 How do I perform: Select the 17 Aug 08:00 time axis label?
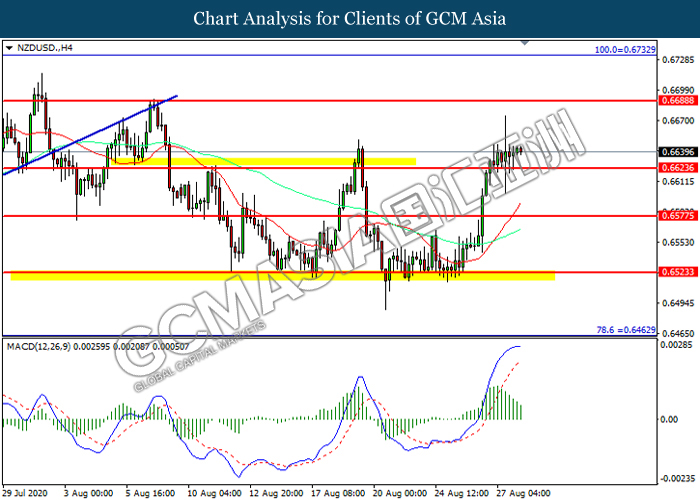click(338, 493)
